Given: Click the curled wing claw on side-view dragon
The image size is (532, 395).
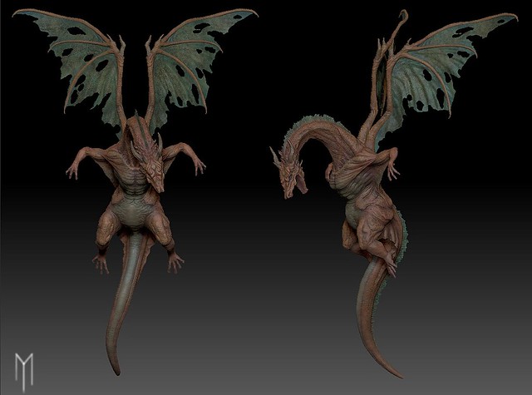Looking at the screenshot, I should point(403,17).
